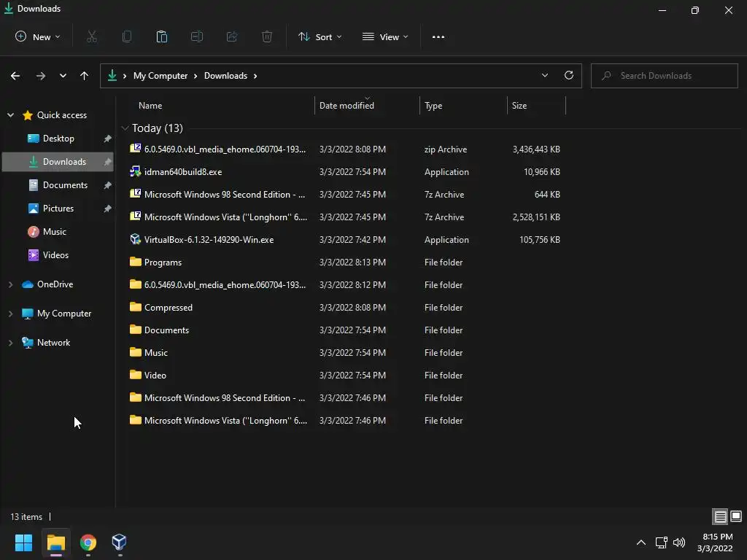Click the network tray icon
747x560 pixels.
tap(661, 542)
